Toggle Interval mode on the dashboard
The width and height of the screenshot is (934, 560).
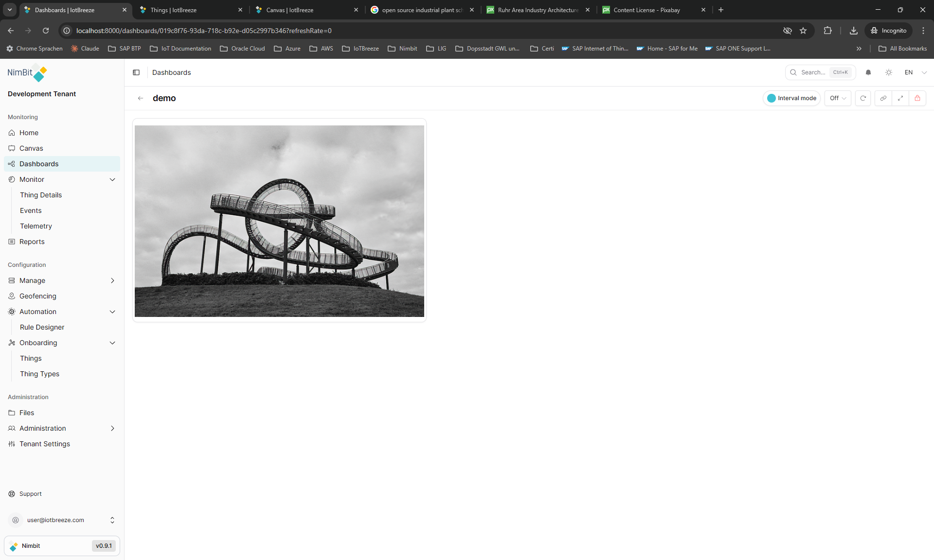pyautogui.click(x=791, y=98)
